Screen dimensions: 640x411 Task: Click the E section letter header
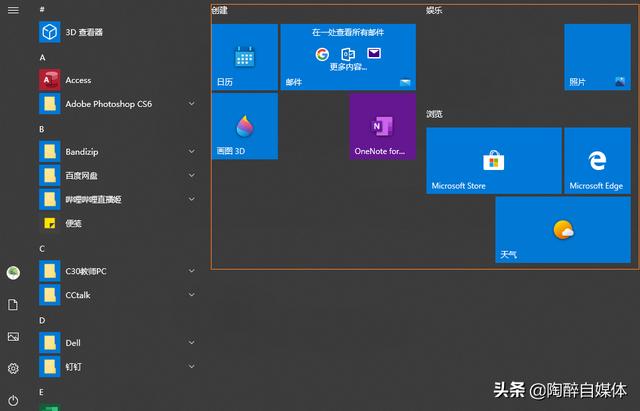coord(41,392)
